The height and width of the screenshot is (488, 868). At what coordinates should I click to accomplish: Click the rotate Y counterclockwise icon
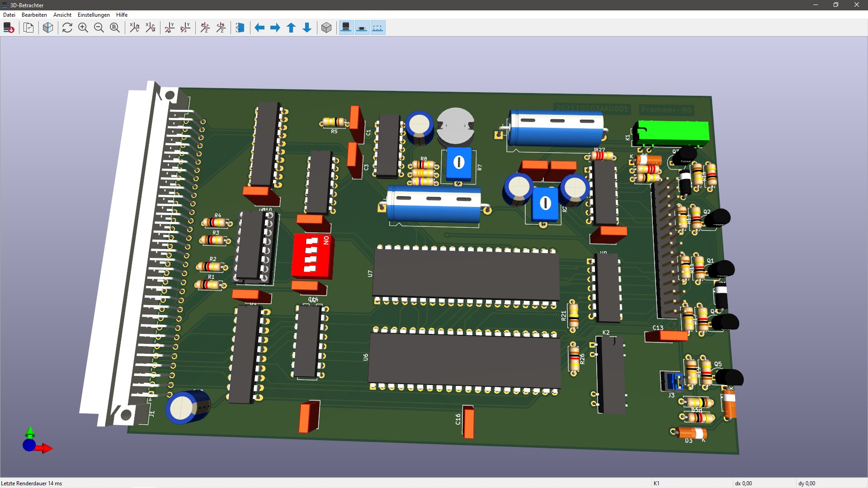click(x=185, y=28)
